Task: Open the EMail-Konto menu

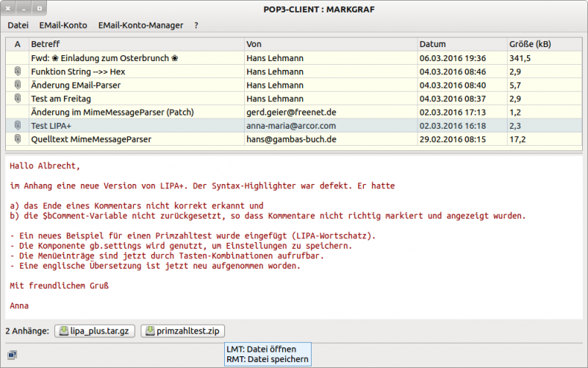Action: pyautogui.click(x=62, y=25)
